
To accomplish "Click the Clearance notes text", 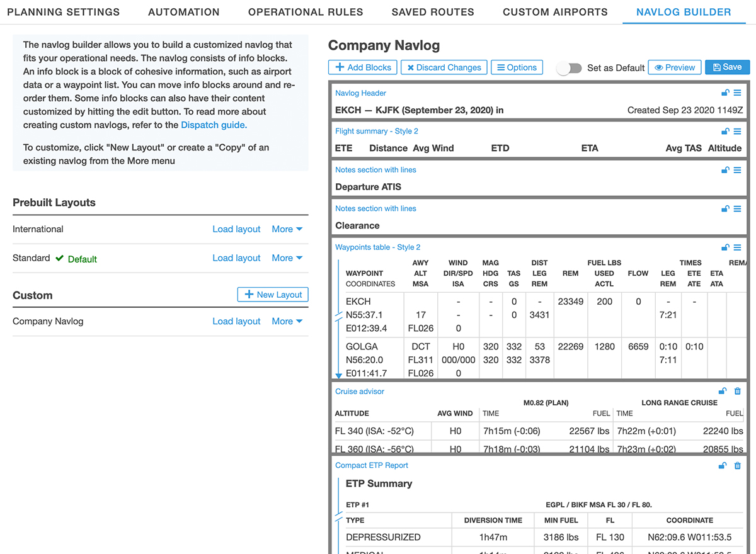I will [357, 225].
